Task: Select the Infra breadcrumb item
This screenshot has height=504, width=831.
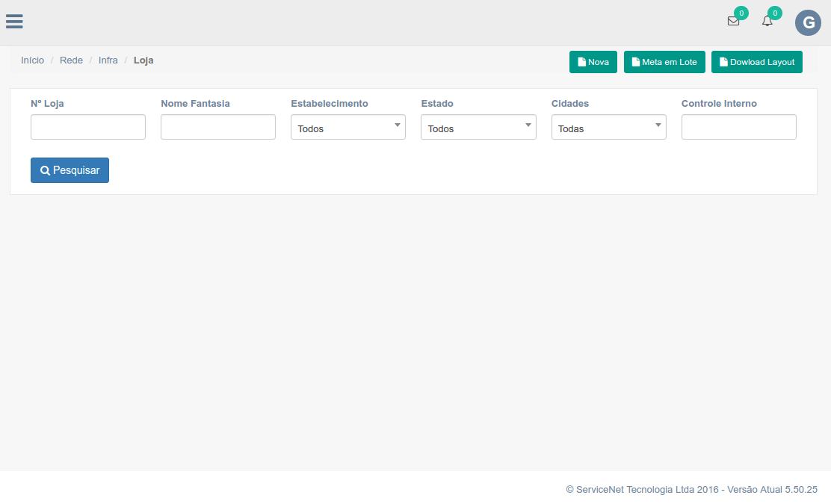Action: click(x=108, y=60)
